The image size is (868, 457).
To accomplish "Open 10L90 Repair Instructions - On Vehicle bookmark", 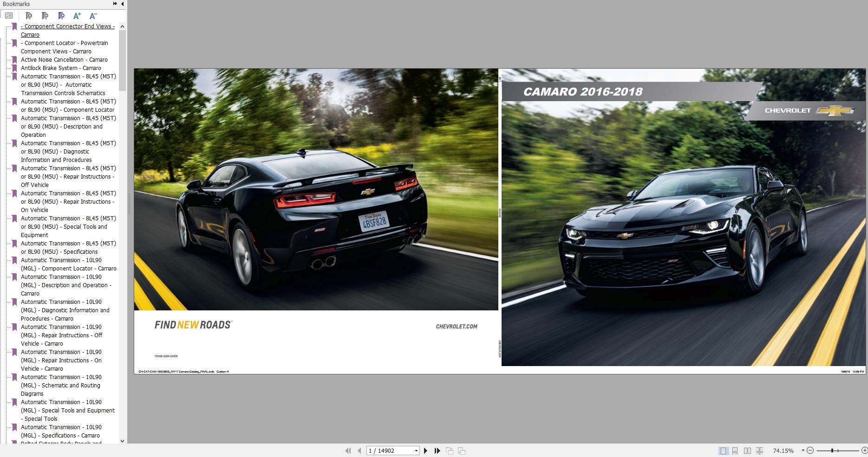I will (x=61, y=360).
